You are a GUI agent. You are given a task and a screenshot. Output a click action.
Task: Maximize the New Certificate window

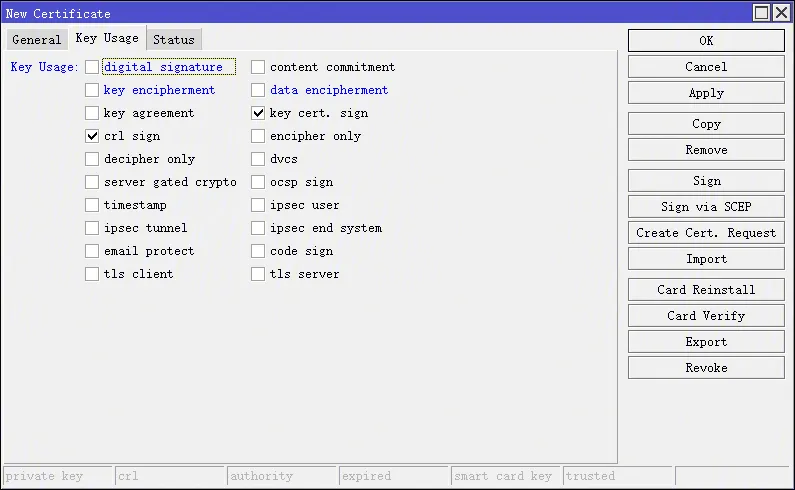762,13
